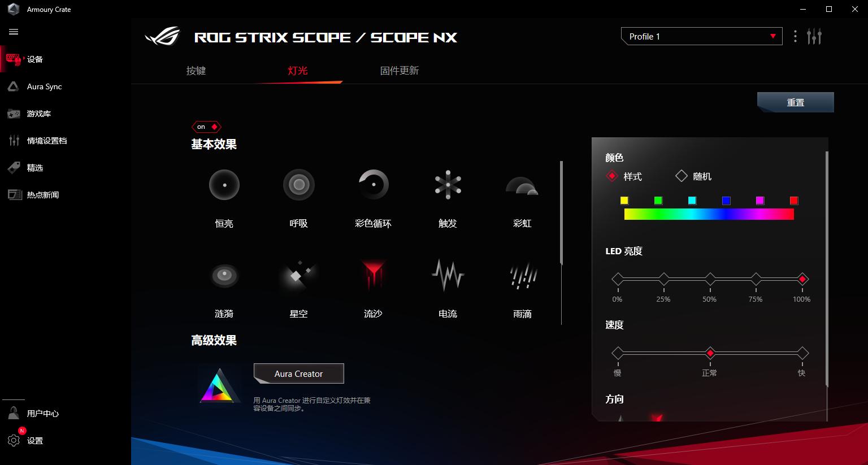
Task: Set speed to 正常 normal
Action: [710, 353]
